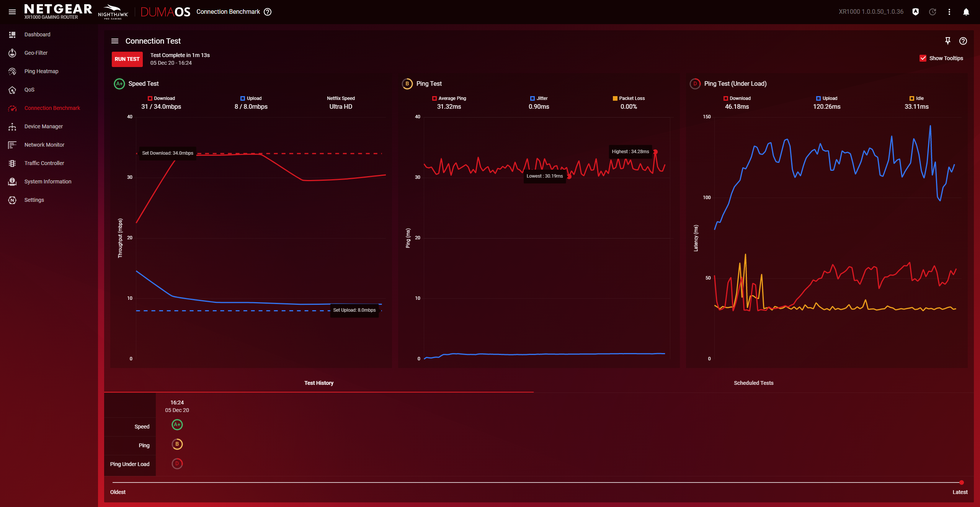The image size is (980, 507).
Task: Click the Network Monitor sidebar icon
Action: [12, 145]
